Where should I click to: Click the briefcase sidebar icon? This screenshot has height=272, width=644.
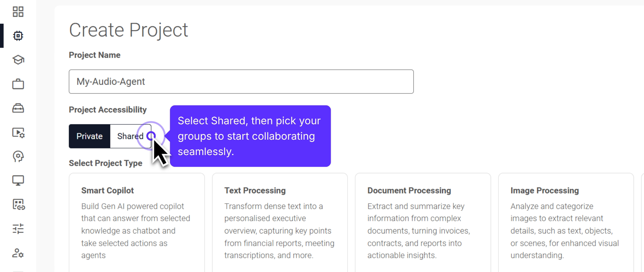coord(18,84)
